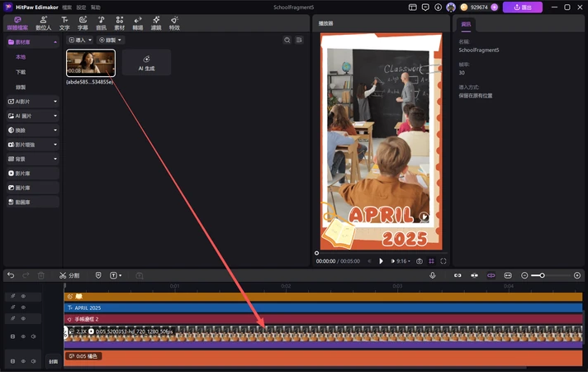588x372 pixels.
Task: Click the search icon in media panel
Action: (287, 40)
